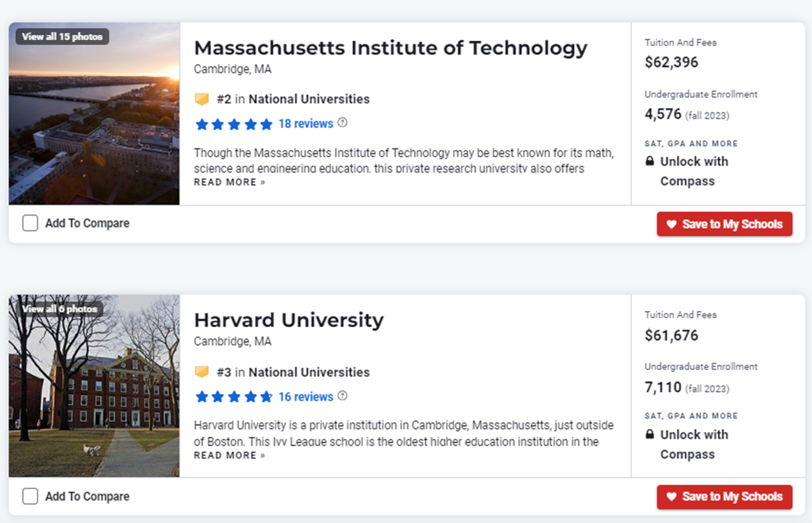Expand MIT description with READ MORE

230,182
